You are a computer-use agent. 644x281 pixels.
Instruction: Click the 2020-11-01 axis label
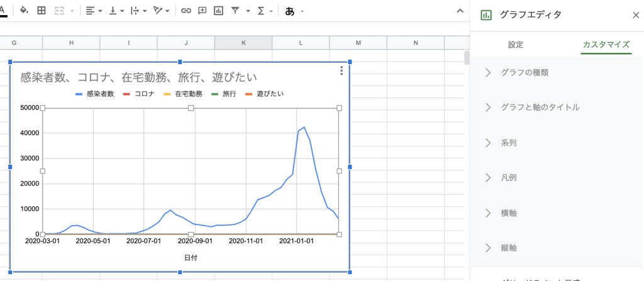(246, 241)
